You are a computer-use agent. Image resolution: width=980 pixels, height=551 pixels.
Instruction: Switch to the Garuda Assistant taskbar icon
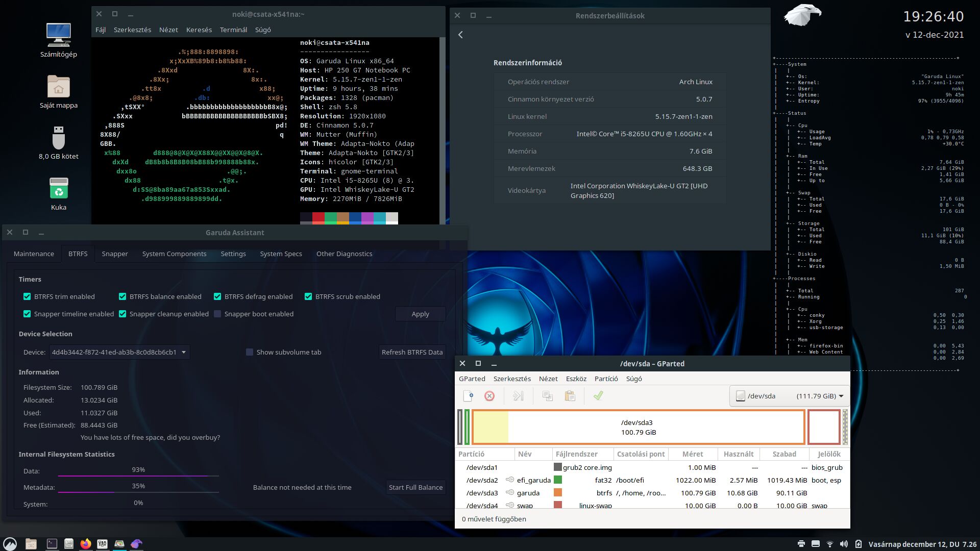(x=136, y=544)
